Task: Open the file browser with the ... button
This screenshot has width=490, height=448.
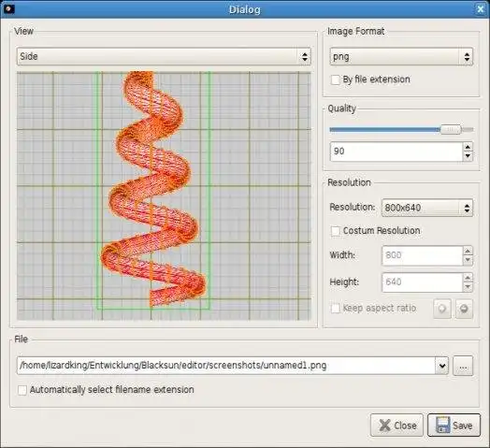Action: pyautogui.click(x=463, y=366)
